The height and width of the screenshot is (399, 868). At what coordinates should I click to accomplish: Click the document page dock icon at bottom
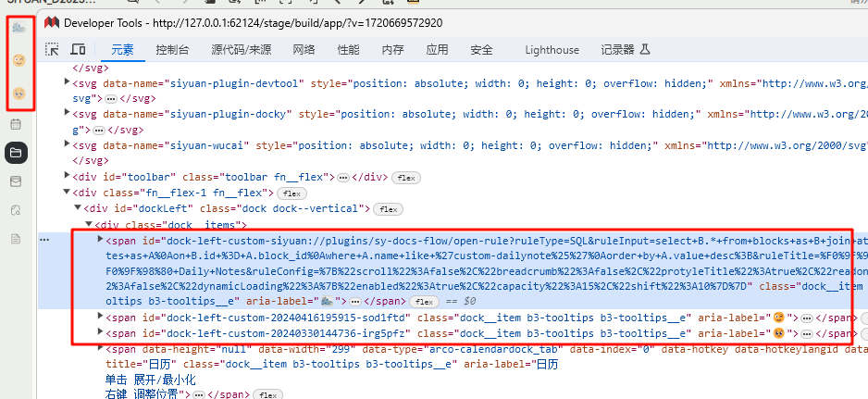click(16, 240)
